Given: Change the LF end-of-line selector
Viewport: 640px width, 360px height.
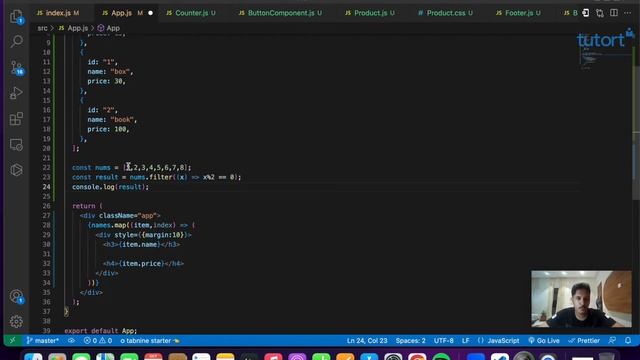Looking at the screenshot, I should [x=465, y=340].
